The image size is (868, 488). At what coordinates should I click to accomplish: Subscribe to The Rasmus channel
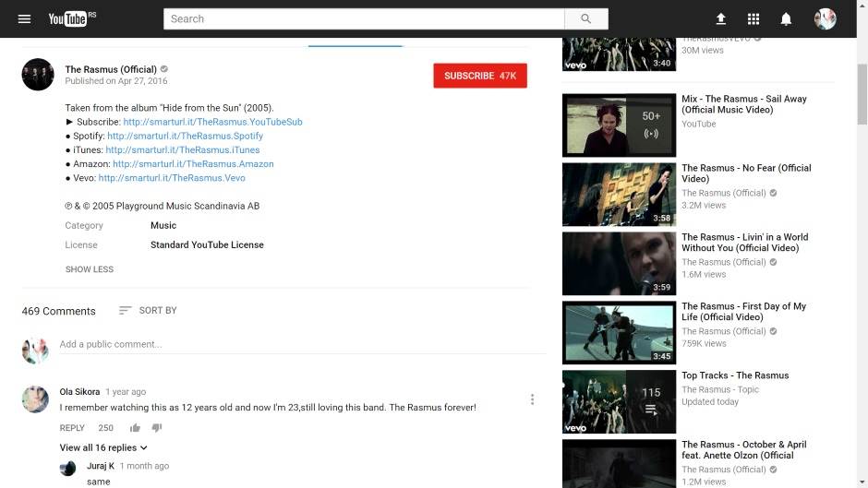tap(479, 76)
